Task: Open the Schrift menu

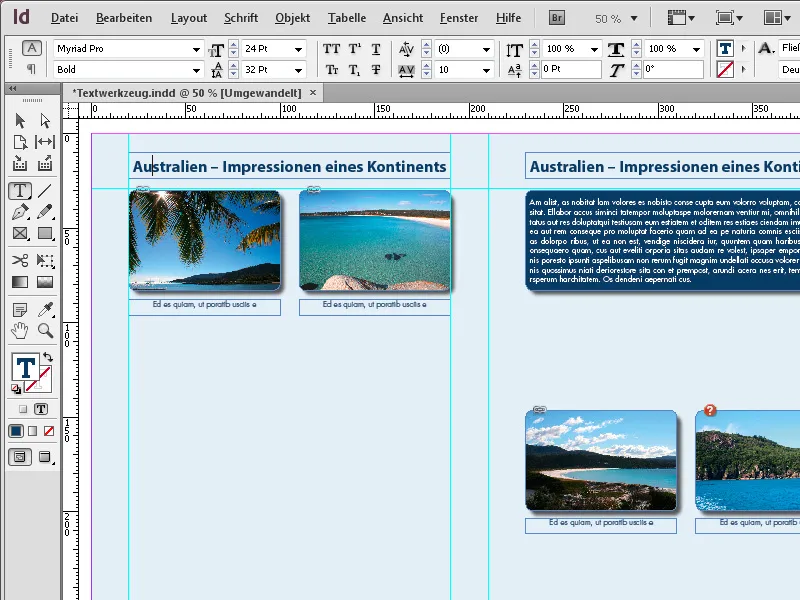Action: 241,18
